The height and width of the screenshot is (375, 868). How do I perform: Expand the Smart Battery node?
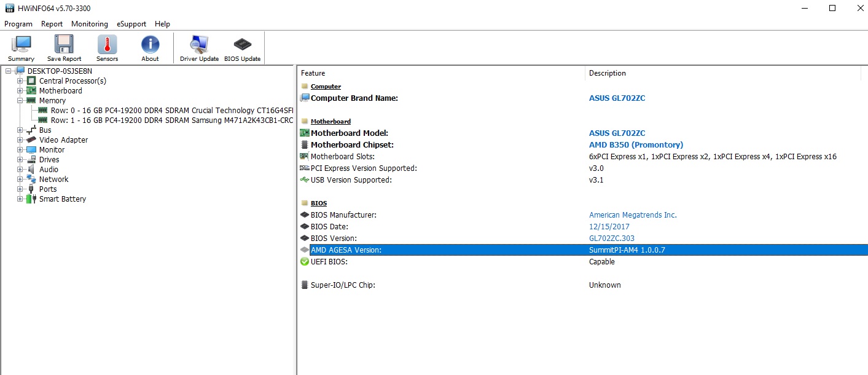[x=20, y=199]
